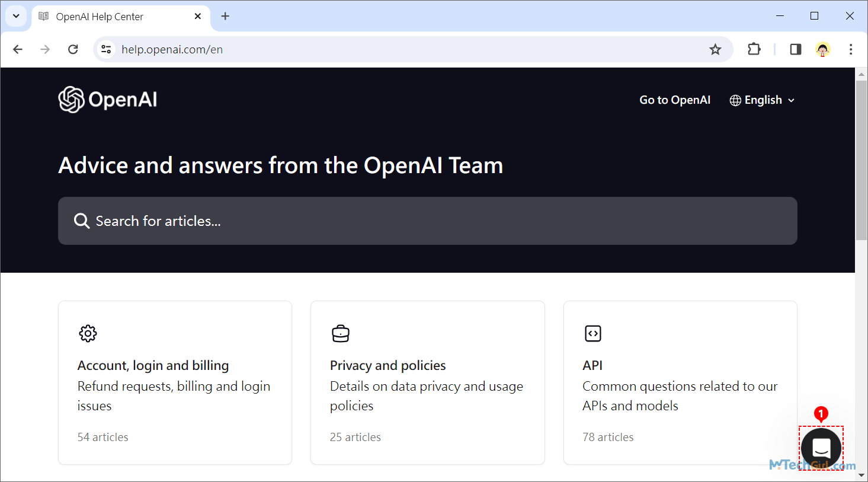Click the '78 articles' text
This screenshot has height=482, width=868.
point(608,437)
